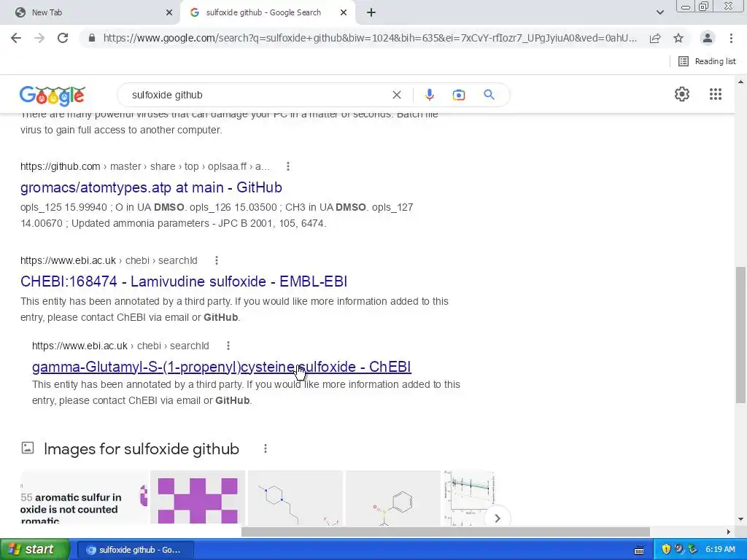The image size is (747, 560).
Task: Go to the Google homepage via the logo
Action: (53, 96)
